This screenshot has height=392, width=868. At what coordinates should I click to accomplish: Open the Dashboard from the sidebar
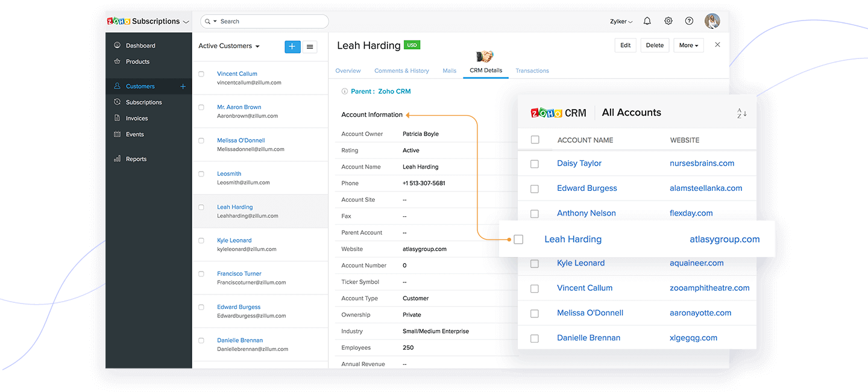coord(140,45)
